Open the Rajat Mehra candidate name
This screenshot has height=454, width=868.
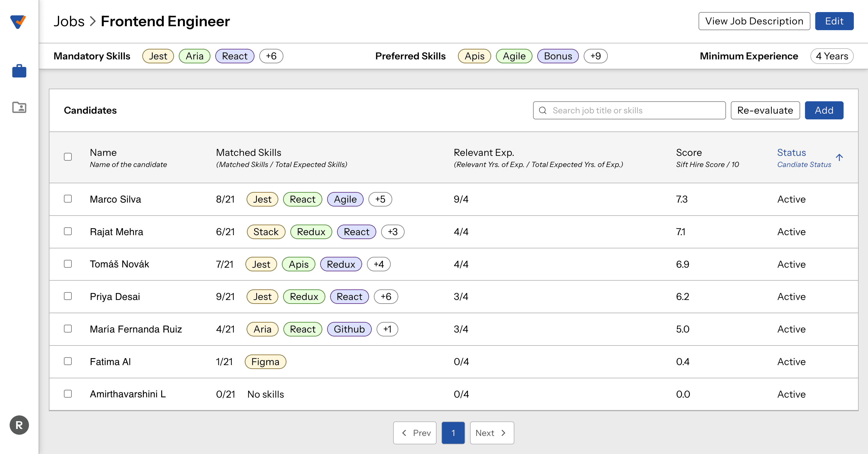coord(116,232)
